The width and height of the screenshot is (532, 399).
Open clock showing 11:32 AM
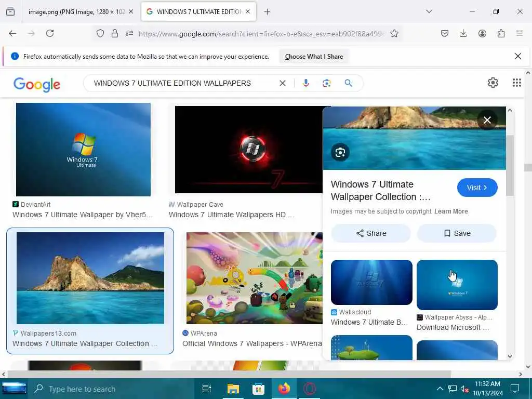[487, 389]
